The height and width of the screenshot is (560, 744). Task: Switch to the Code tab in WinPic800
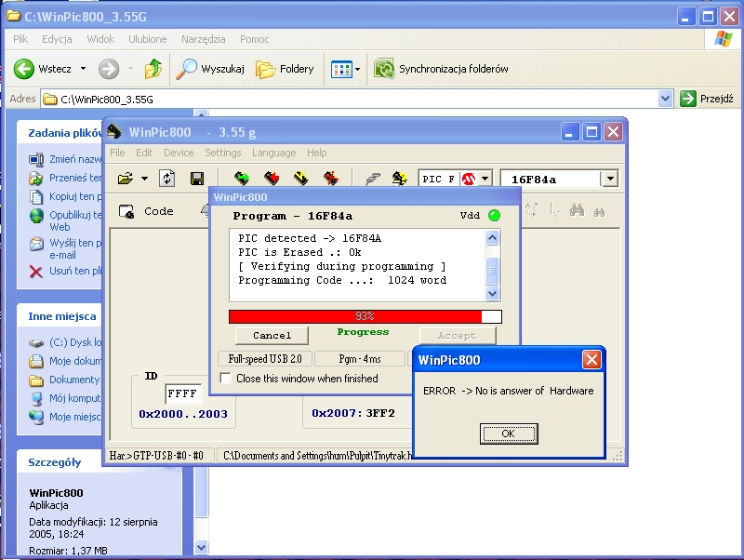point(146,211)
